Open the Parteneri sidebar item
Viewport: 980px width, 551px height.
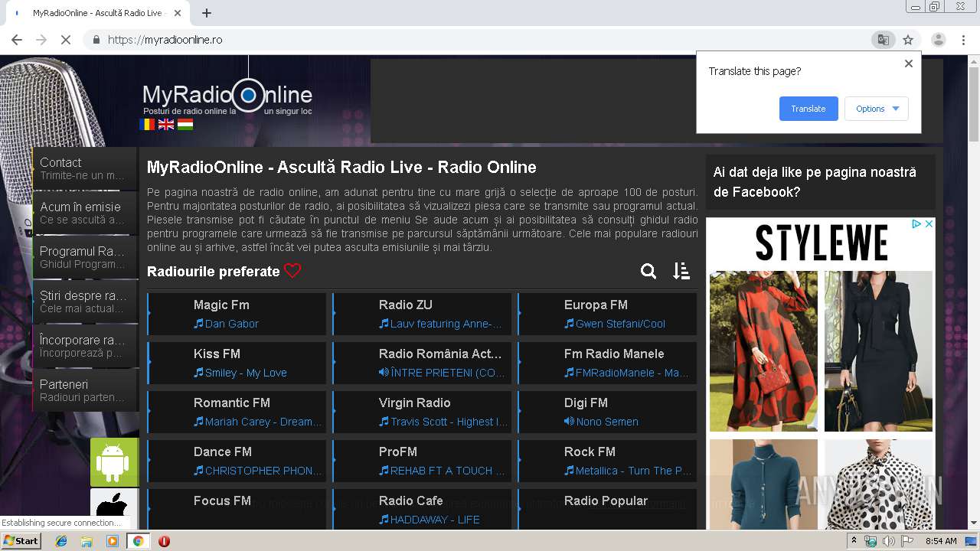(x=85, y=390)
